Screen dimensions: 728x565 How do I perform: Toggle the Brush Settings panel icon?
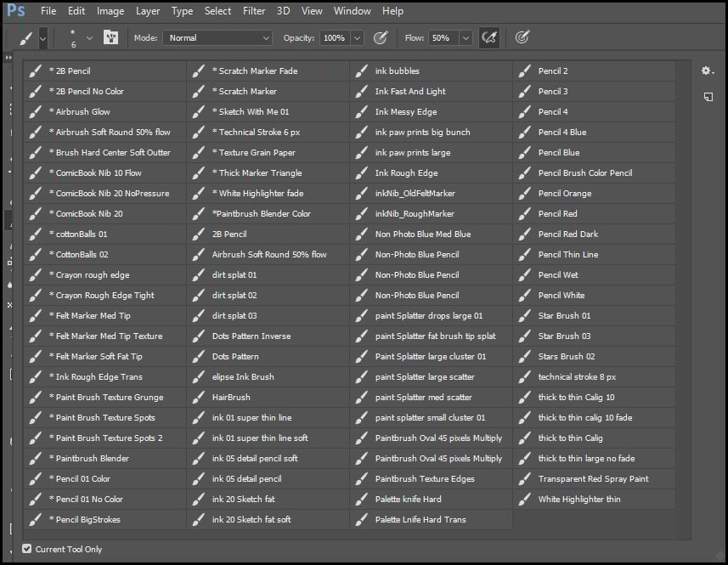click(x=110, y=37)
